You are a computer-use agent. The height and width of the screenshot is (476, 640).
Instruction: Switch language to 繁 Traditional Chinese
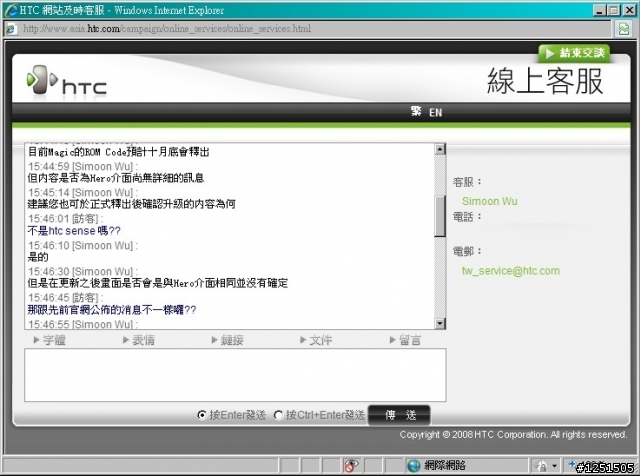[416, 111]
